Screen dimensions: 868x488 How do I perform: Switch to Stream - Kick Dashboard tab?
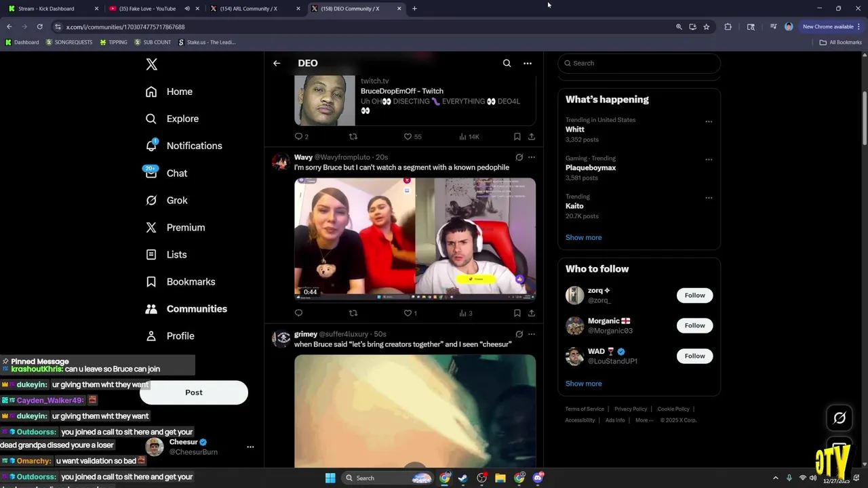[53, 9]
